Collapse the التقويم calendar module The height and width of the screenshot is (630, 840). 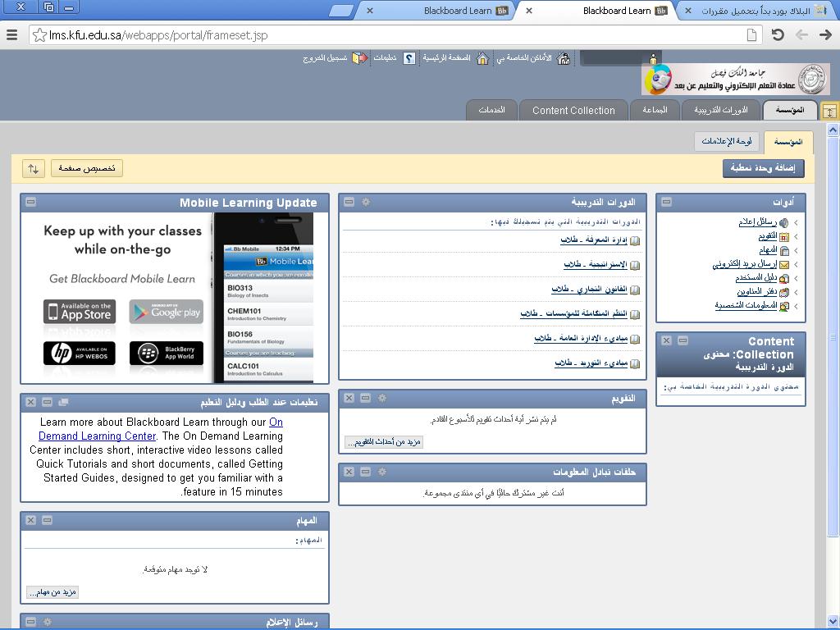365,398
